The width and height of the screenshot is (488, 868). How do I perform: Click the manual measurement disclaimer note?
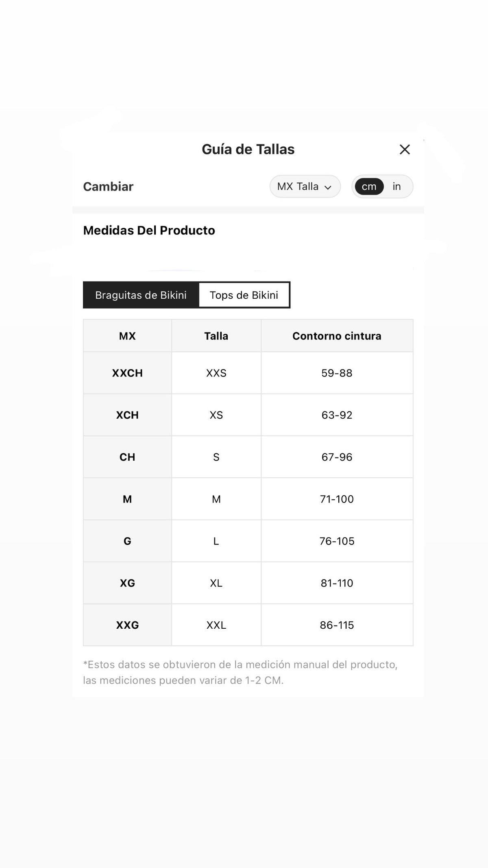pyautogui.click(x=240, y=672)
